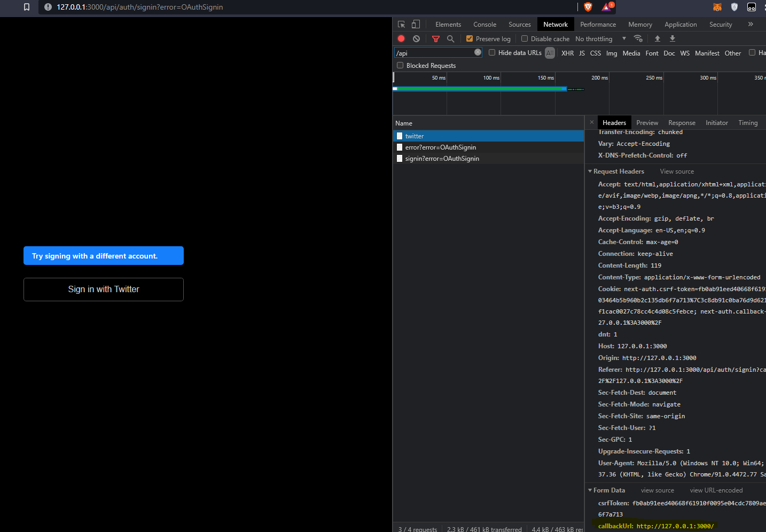Open the Preview tab for the request
The image size is (766, 532).
(647, 122)
